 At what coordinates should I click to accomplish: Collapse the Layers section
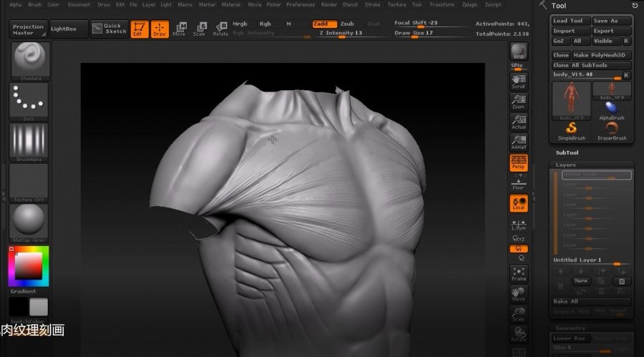coord(566,165)
